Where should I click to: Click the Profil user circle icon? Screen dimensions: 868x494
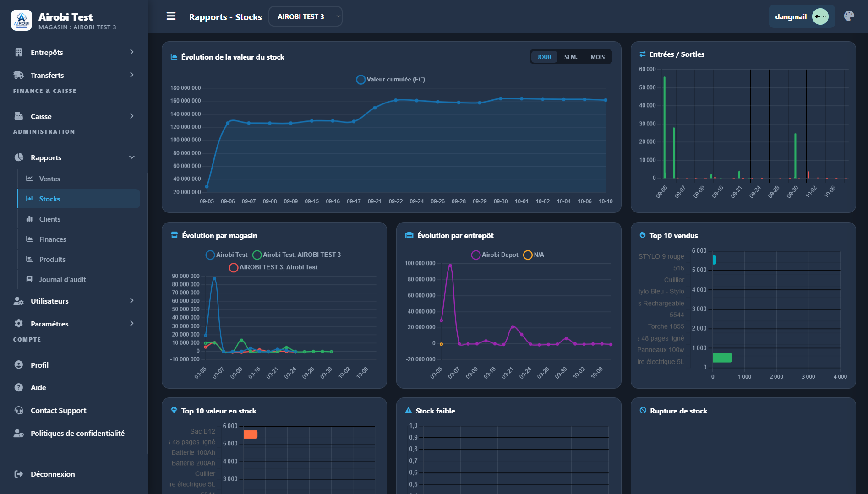19,365
